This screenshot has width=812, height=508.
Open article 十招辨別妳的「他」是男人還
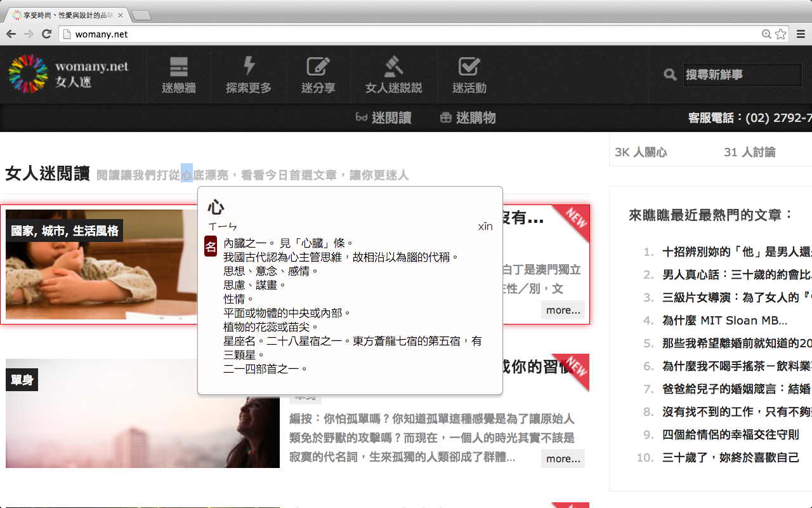tap(737, 252)
